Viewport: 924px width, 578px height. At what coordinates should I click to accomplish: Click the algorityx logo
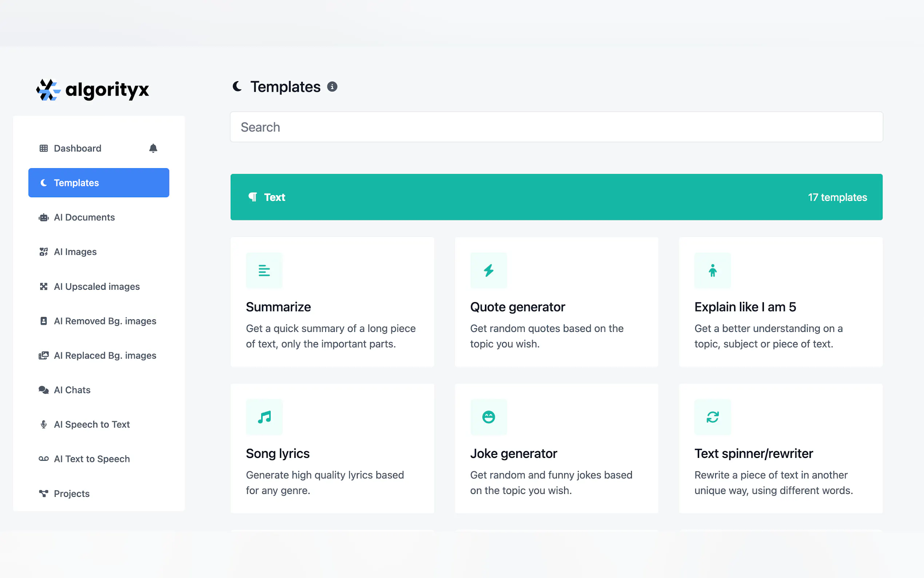[93, 90]
